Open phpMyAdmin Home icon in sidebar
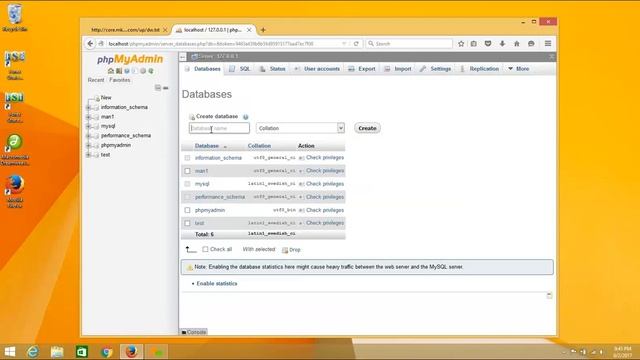The height and width of the screenshot is (360, 640). 111,71
